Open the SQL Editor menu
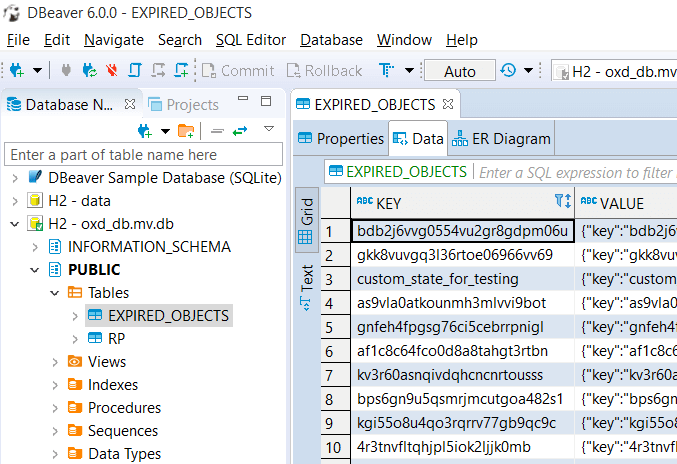 pyautogui.click(x=251, y=40)
